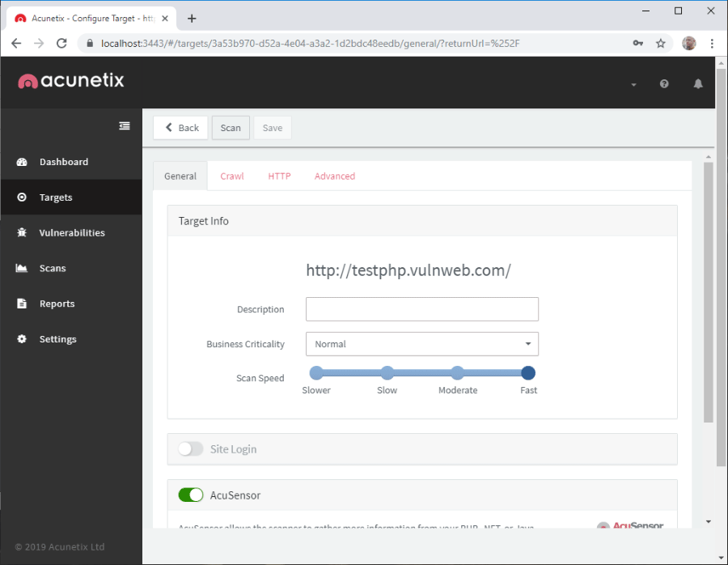Screen dimensions: 728x565
Task: Switch to the HTTP tab
Action: (x=279, y=176)
